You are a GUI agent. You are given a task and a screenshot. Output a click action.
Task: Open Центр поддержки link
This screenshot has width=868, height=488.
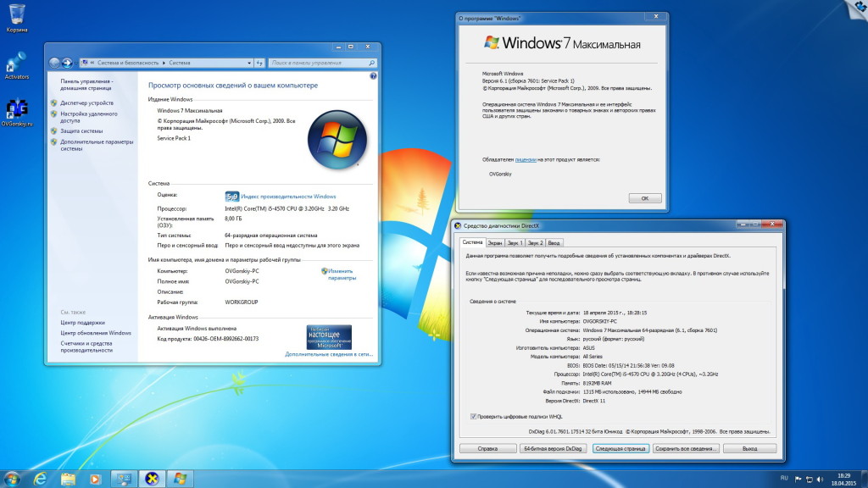82,323
